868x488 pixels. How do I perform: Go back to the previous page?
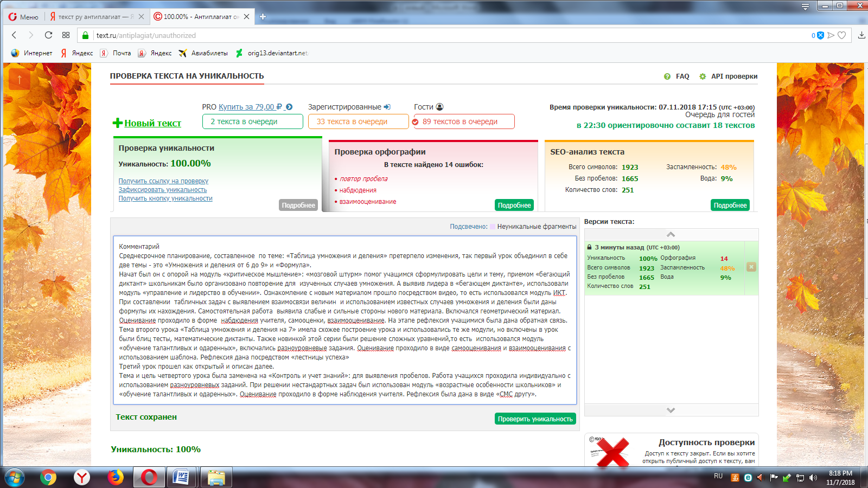14,35
